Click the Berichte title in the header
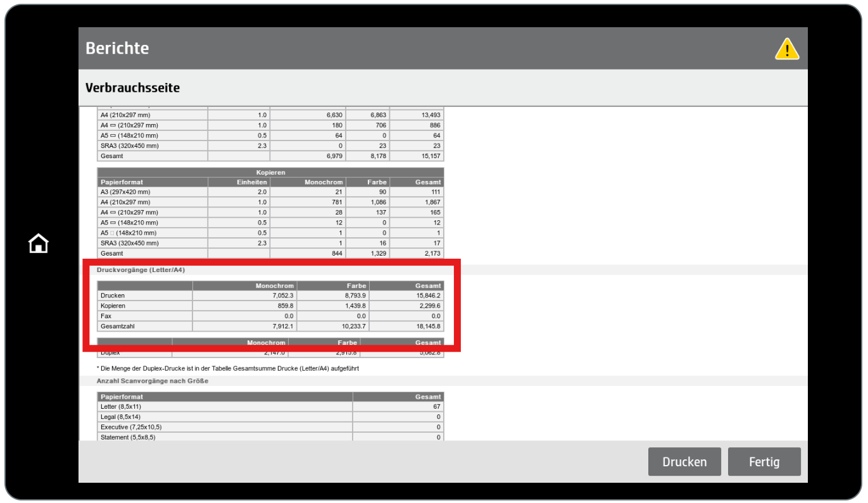This screenshot has height=503, width=868. [117, 48]
